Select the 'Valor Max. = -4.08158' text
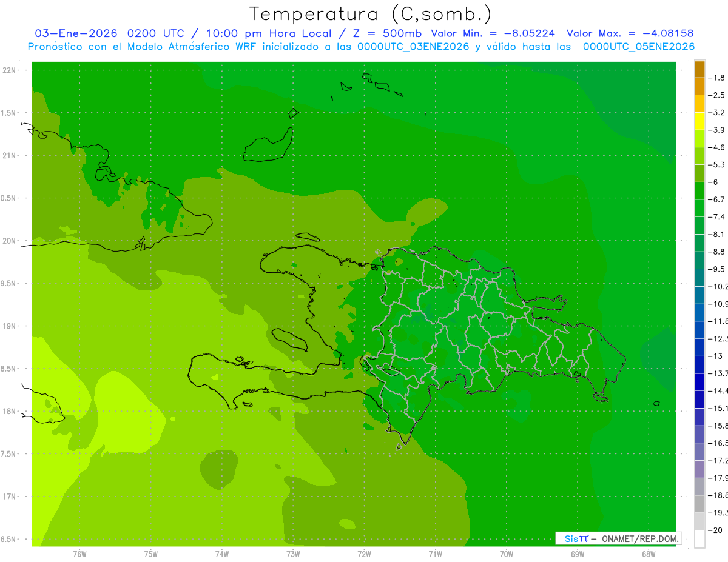The image size is (728, 562). 630,33
